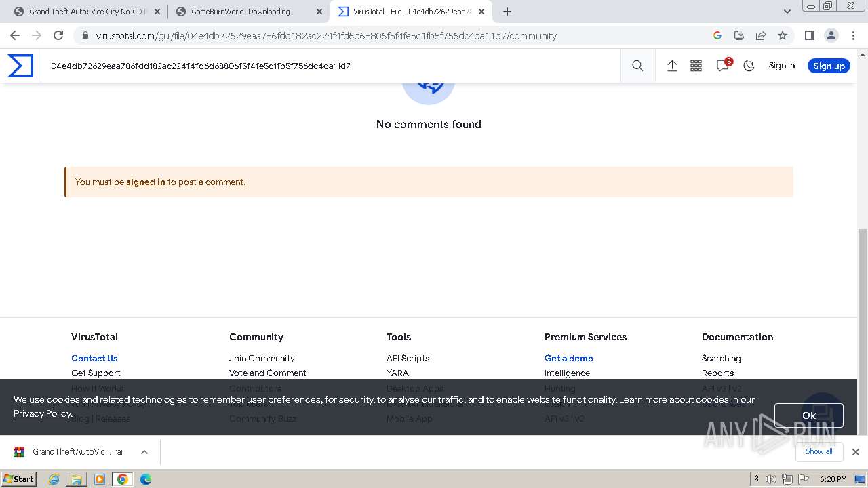868x488 pixels.
Task: Accept cookies with Ok button
Action: pyautogui.click(x=809, y=415)
